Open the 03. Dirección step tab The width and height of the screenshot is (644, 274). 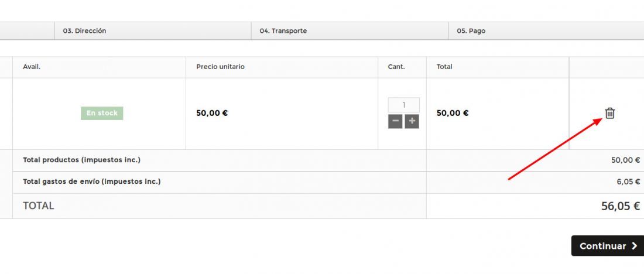click(x=152, y=31)
